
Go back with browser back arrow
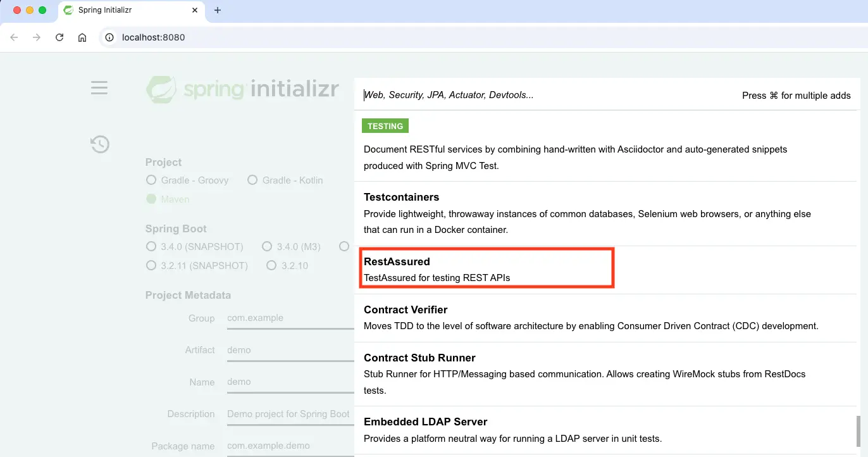(14, 37)
